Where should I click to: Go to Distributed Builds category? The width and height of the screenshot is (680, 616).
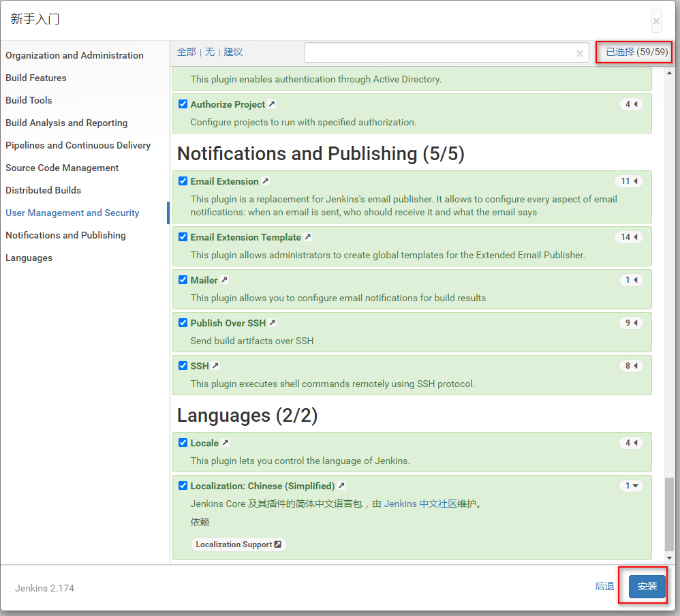pos(44,190)
